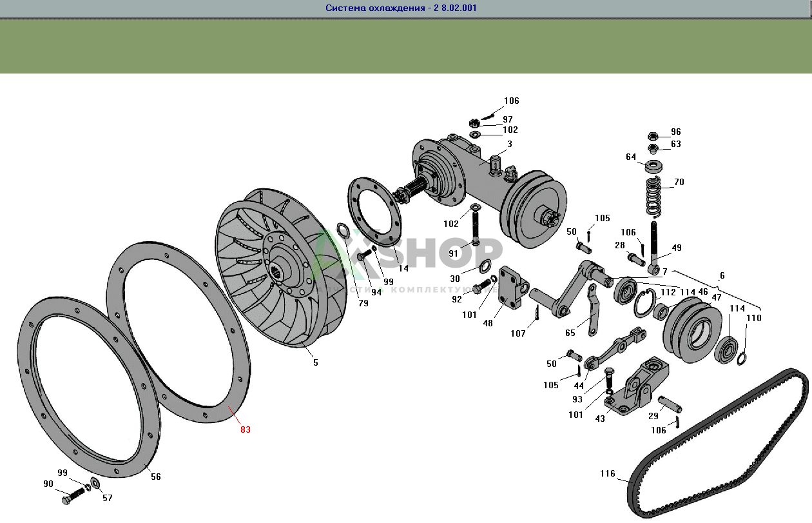Open part number 3 callout
Screen dimensions: 812x523
coord(509,144)
